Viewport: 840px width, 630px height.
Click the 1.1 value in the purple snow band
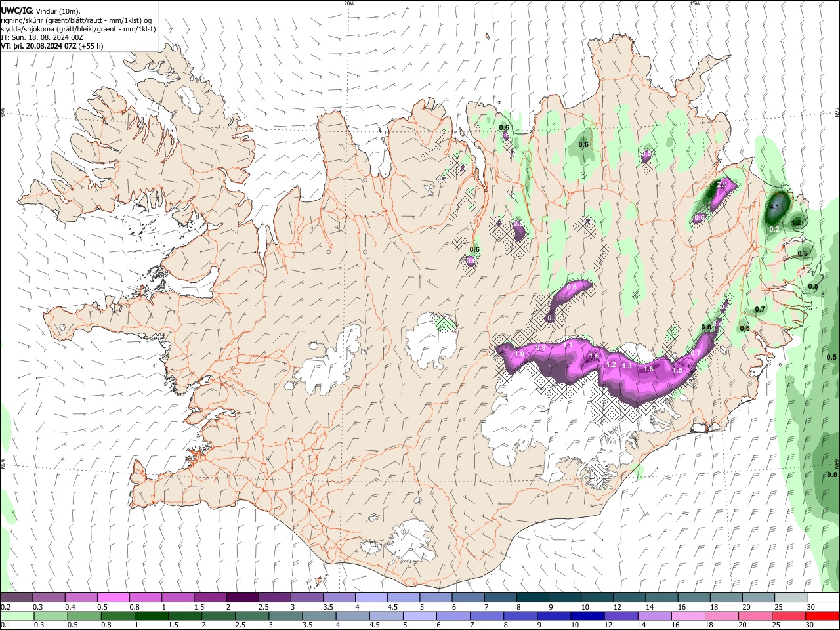coord(568,345)
